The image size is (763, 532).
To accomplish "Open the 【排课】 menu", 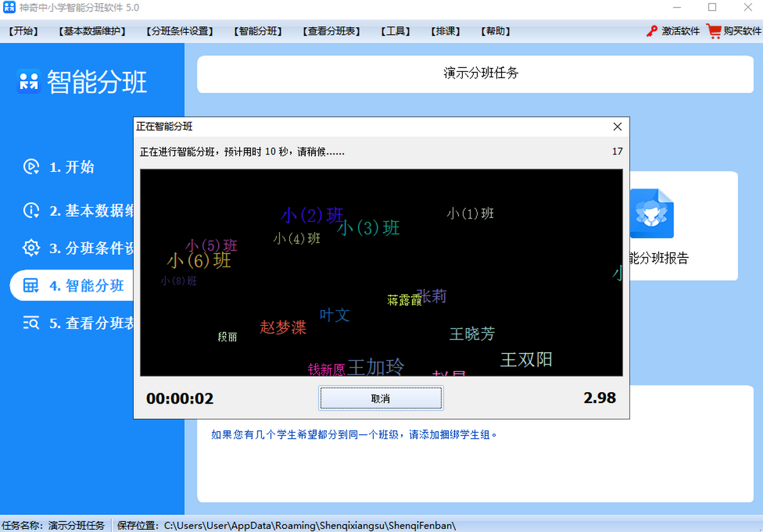I will (x=445, y=31).
